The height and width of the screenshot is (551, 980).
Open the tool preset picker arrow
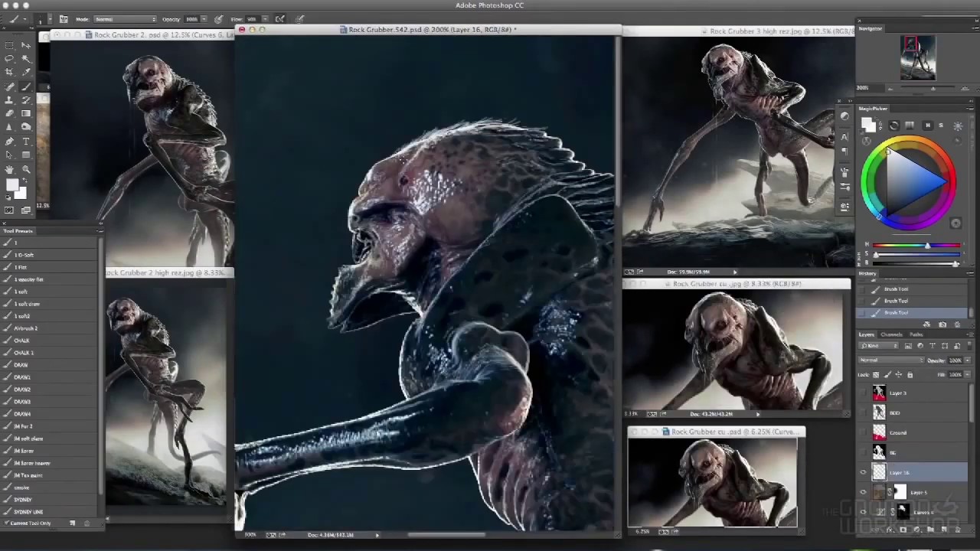24,19
